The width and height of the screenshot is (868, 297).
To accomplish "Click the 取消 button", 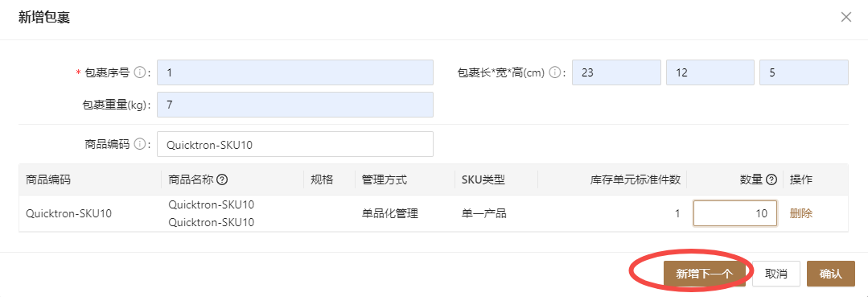I will (776, 274).
